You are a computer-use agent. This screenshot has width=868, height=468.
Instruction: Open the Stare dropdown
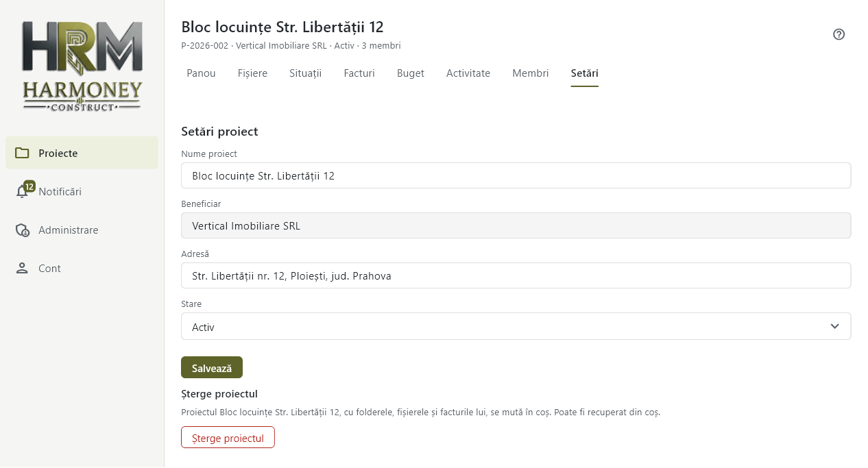[516, 326]
